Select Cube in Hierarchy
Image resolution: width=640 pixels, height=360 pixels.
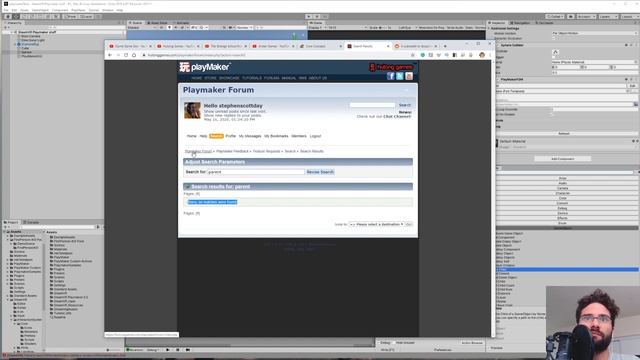tap(25, 48)
